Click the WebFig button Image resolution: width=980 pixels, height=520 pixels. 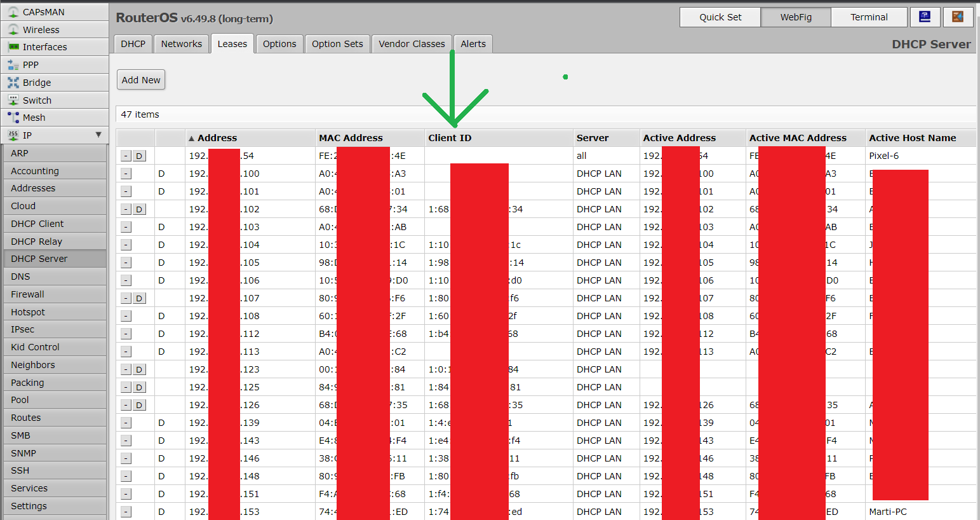[x=796, y=17]
